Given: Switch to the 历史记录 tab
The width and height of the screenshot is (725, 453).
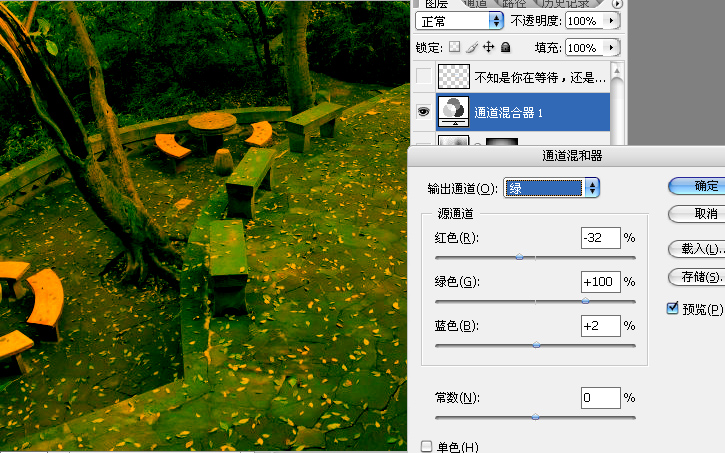Looking at the screenshot, I should point(566,4).
